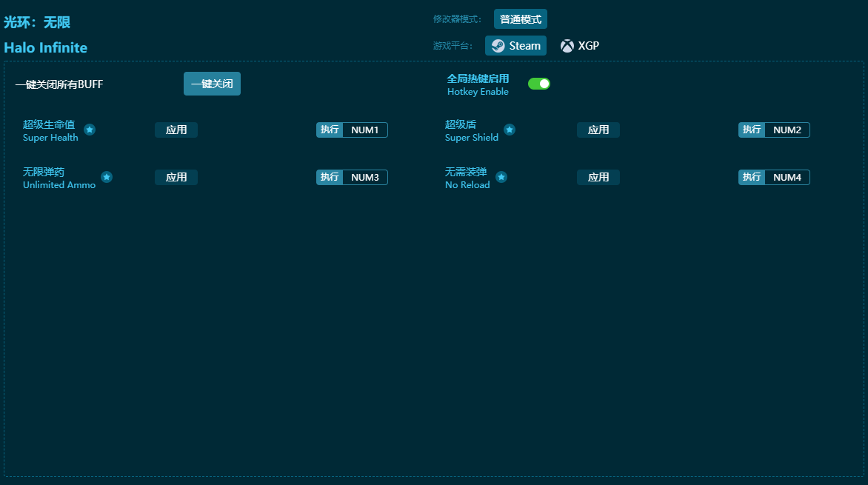Edit the NUM1 hotkey field
Viewport: 868px width, 485px height.
364,130
